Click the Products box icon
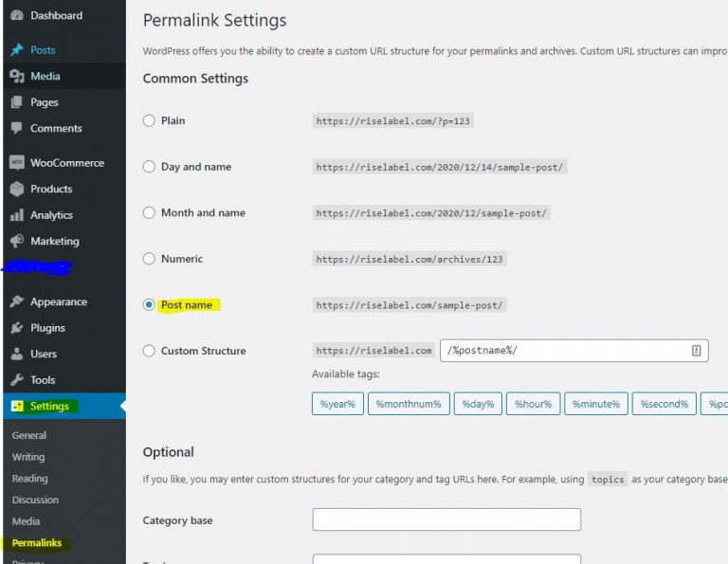Screen dimensions: 728x564 pos(17,189)
